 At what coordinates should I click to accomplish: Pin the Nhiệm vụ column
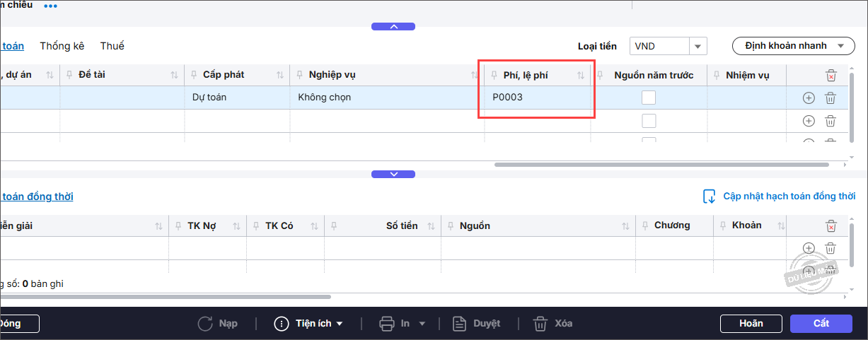click(716, 75)
